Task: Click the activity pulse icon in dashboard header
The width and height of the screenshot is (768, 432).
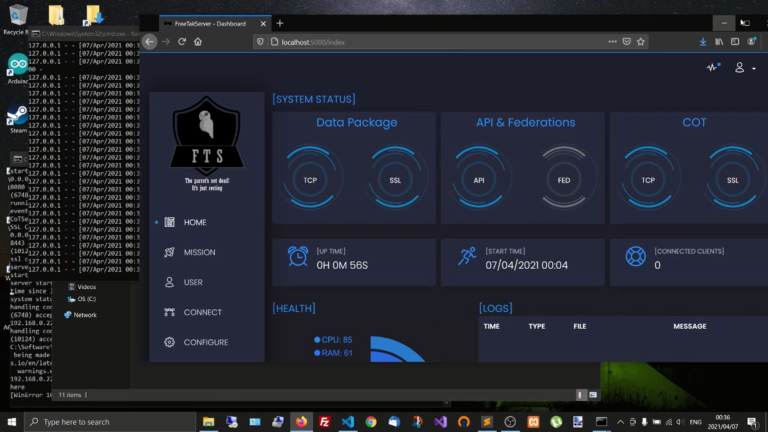Action: (713, 67)
